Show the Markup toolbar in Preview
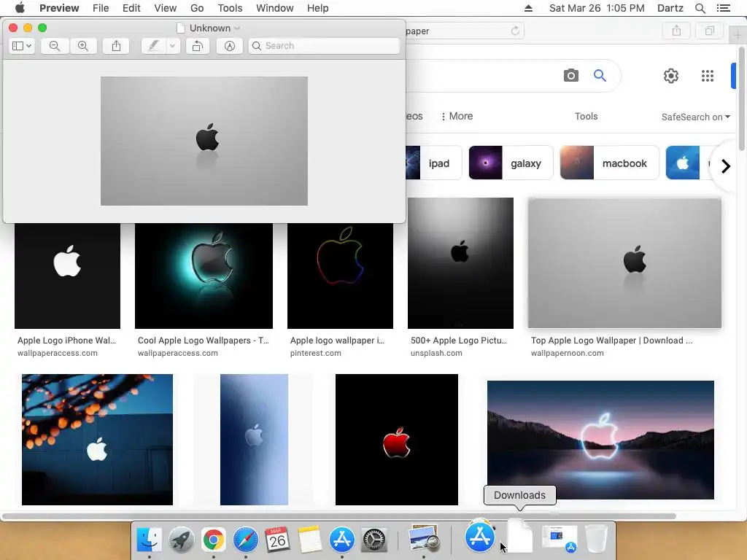The image size is (747, 560). [230, 46]
